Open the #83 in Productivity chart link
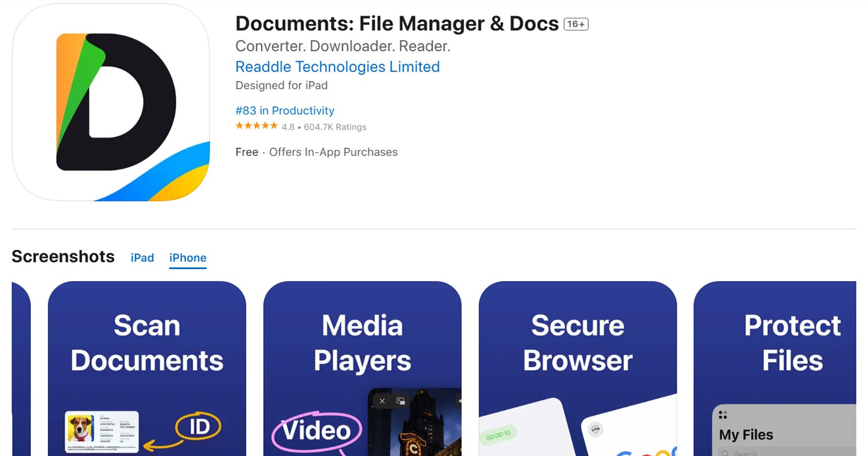The image size is (868, 456). click(284, 110)
